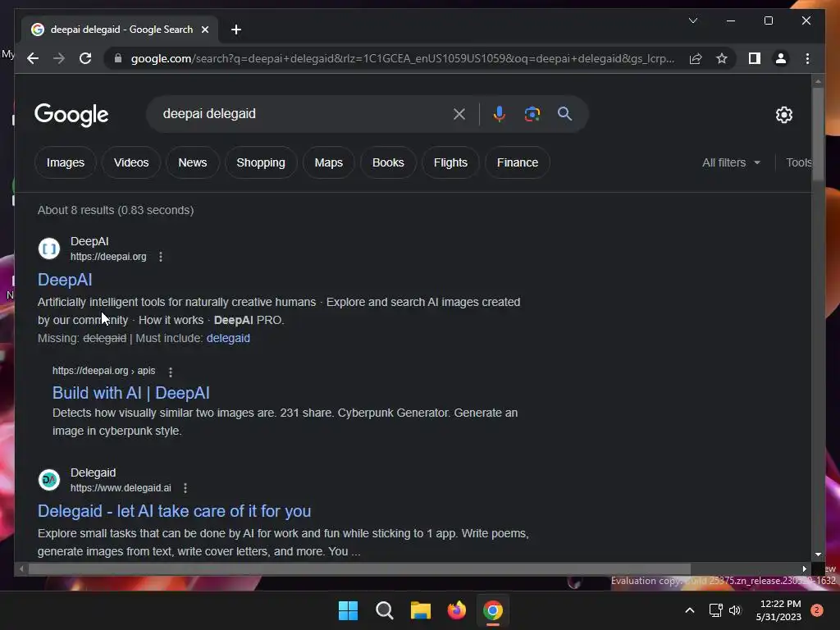Show hidden system tray icons
Viewport: 840px width, 630px height.
coord(689,610)
